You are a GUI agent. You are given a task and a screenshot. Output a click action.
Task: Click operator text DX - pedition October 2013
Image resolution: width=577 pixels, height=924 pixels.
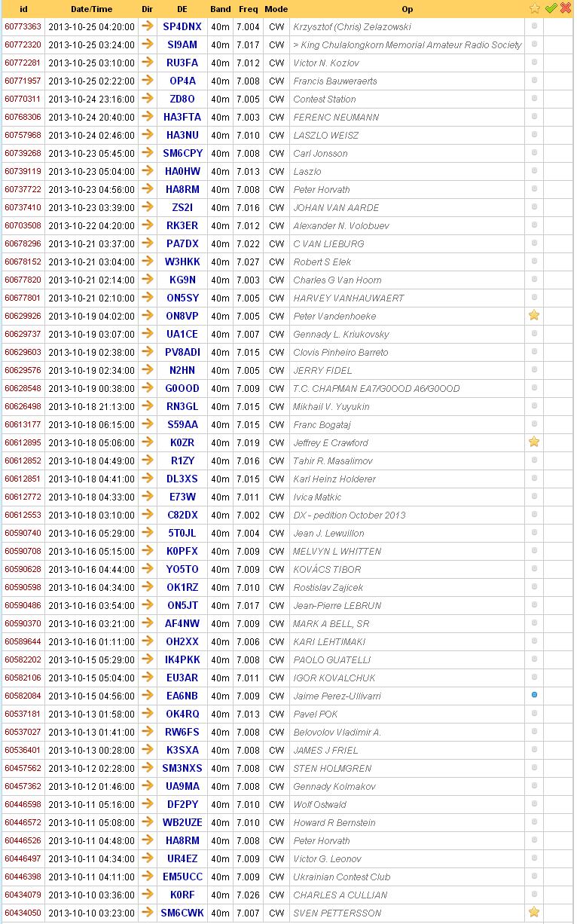pos(350,515)
